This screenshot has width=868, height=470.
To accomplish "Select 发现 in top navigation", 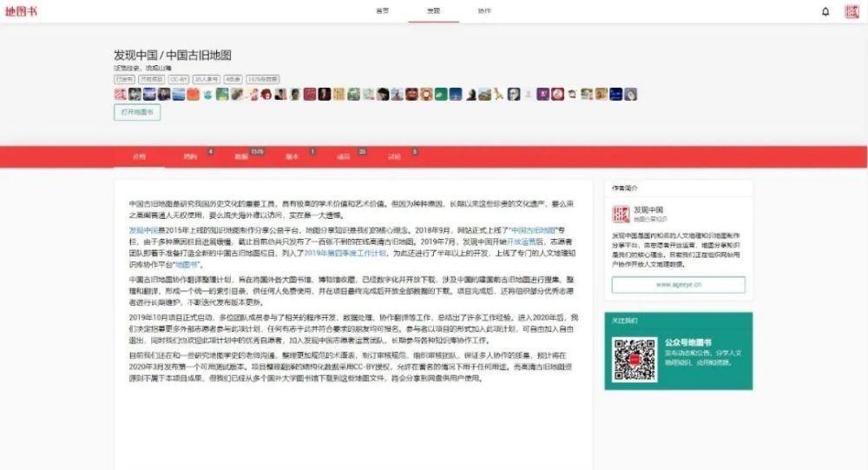I will [433, 11].
